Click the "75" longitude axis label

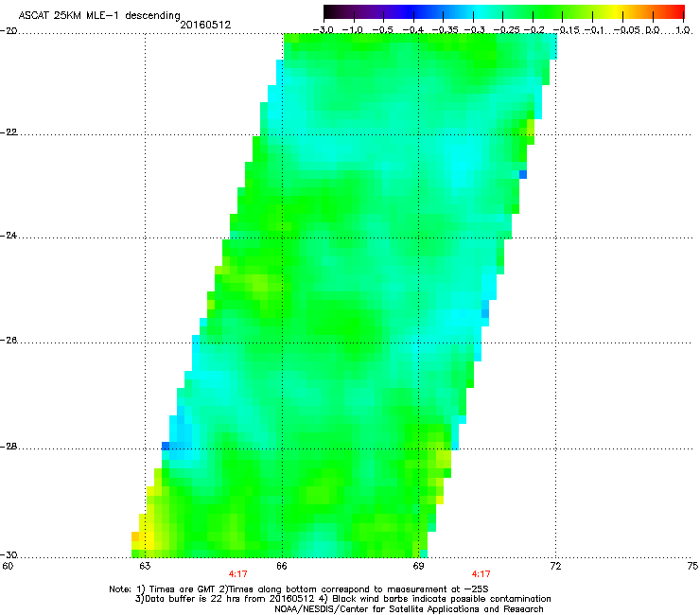click(x=692, y=567)
